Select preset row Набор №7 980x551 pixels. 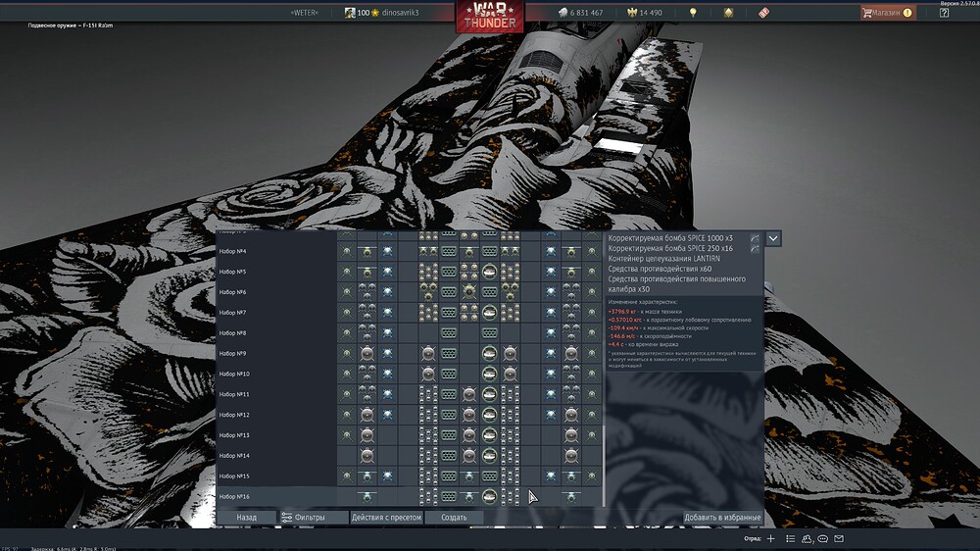(x=409, y=313)
